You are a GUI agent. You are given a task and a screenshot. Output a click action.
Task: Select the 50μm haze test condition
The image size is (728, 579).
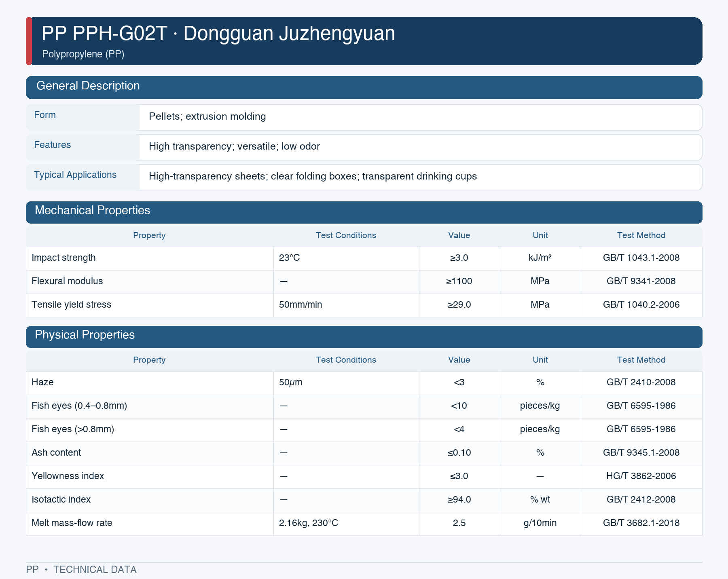coord(290,382)
